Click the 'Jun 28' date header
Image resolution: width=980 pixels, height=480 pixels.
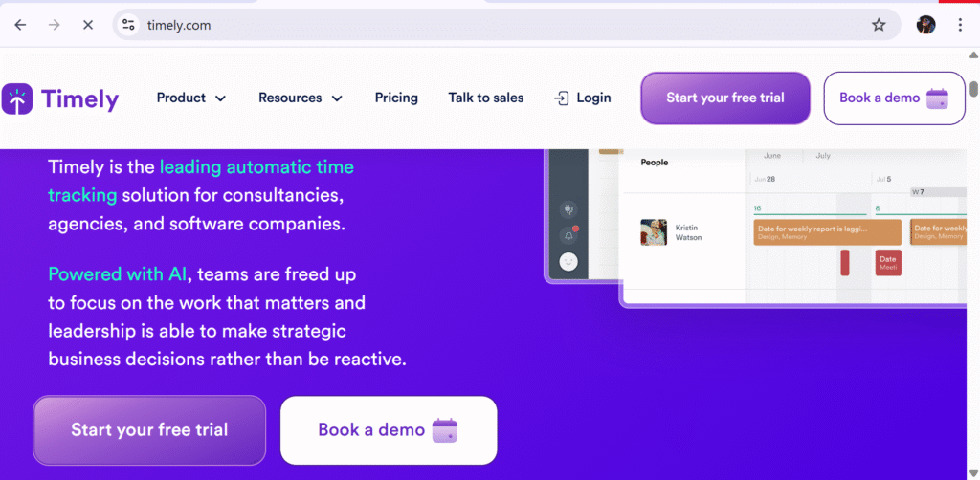pos(765,179)
